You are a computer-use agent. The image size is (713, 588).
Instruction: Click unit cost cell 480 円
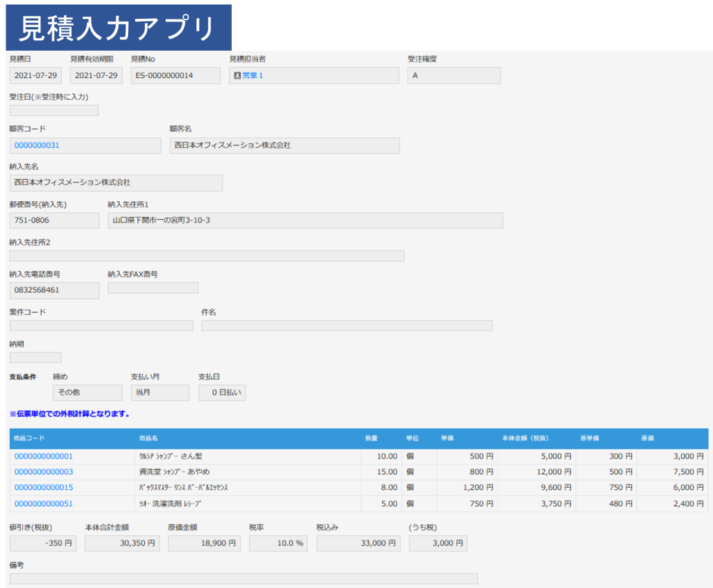pos(606,504)
